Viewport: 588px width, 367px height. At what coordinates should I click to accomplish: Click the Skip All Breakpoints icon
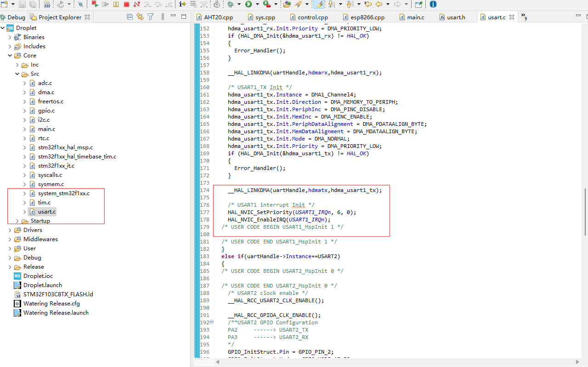[x=80, y=4]
